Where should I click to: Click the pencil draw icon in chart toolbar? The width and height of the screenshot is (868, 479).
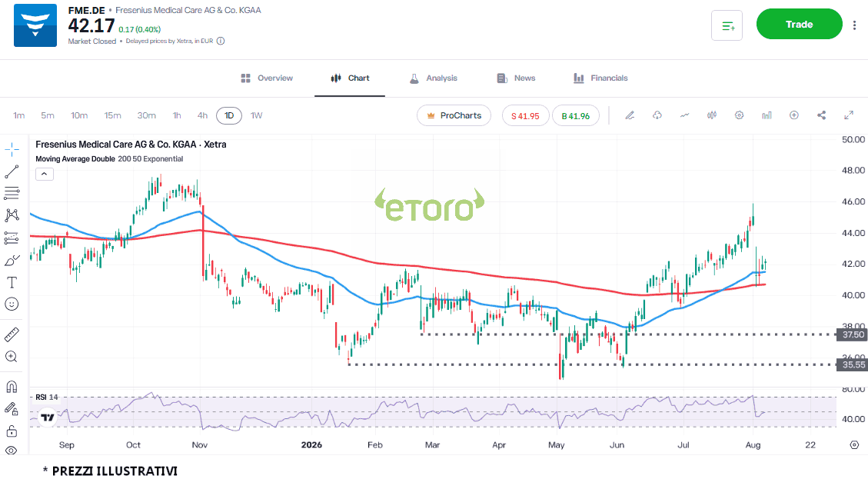click(x=630, y=115)
